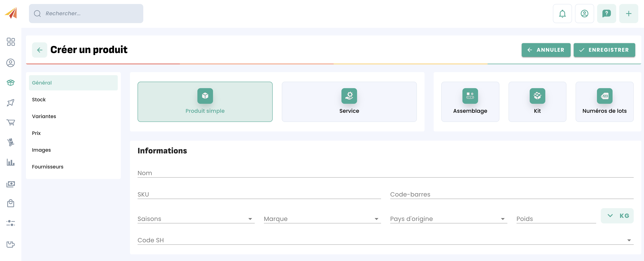Select the Produit simple product type

(205, 102)
